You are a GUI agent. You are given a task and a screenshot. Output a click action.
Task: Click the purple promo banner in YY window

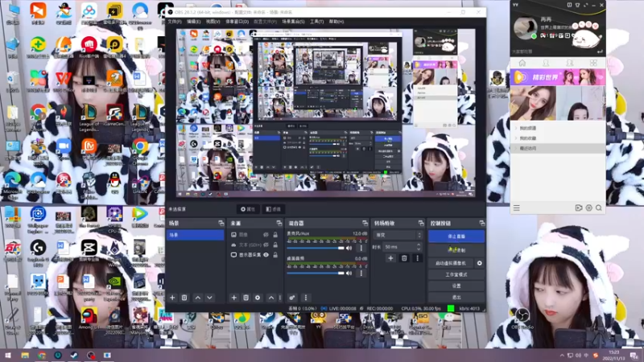pos(558,77)
